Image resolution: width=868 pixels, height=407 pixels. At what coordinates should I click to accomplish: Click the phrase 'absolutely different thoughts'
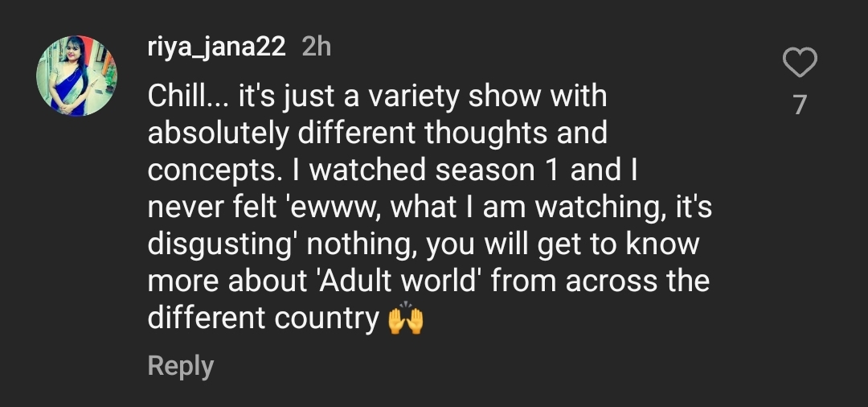(323, 134)
